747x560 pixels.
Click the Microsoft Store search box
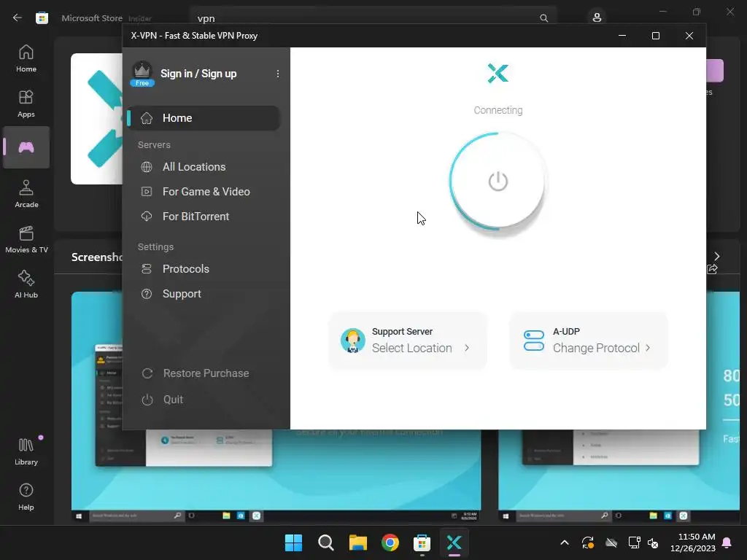(x=373, y=18)
